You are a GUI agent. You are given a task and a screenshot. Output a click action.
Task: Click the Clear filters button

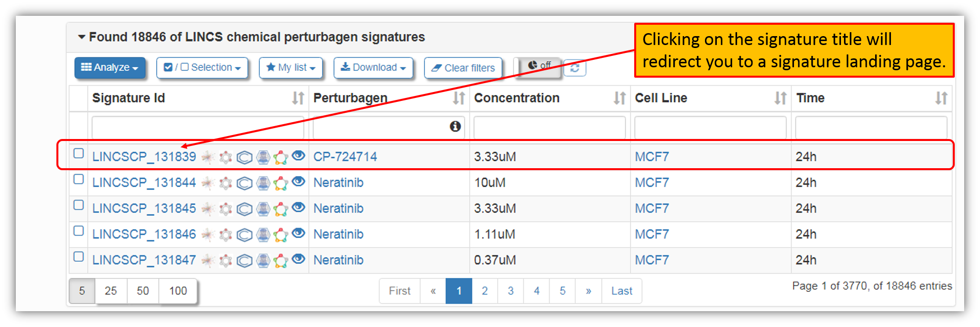tap(463, 68)
